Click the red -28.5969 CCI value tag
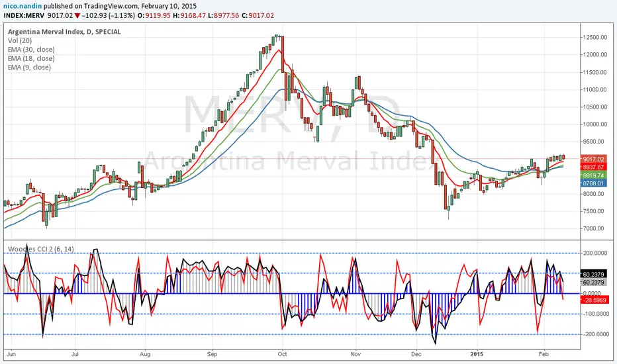 point(594,300)
